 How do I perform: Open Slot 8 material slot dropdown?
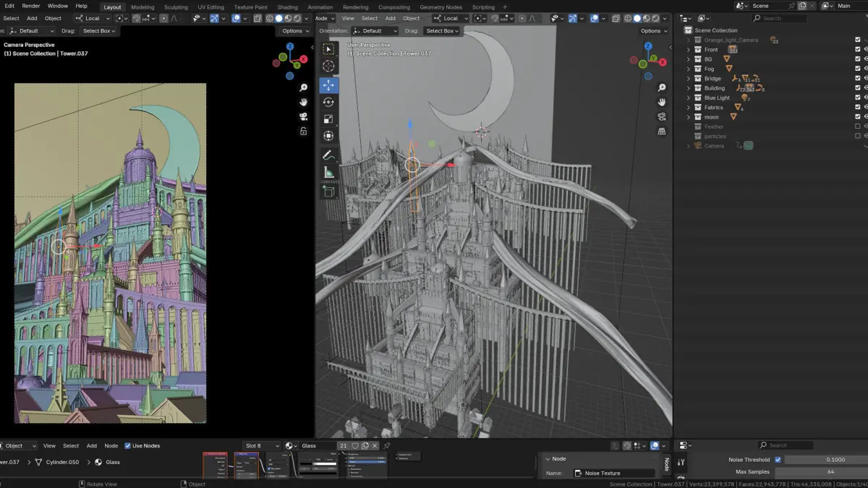[x=262, y=446]
